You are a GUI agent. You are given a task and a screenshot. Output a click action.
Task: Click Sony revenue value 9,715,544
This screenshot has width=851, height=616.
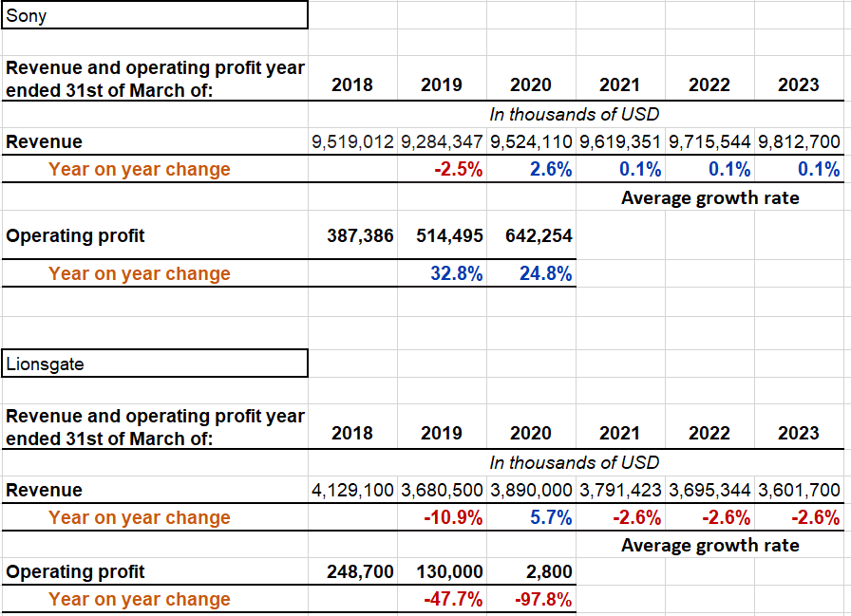pyautogui.click(x=709, y=141)
